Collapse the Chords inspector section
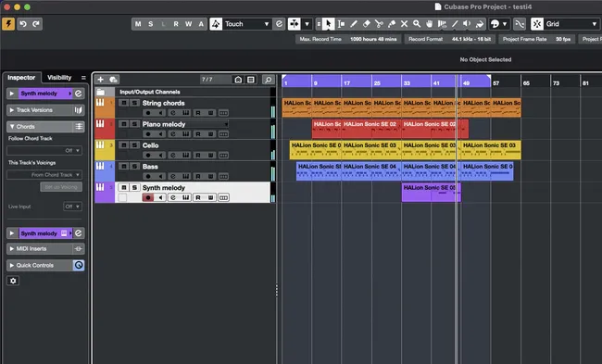Image resolution: width=602 pixels, height=364 pixels. (x=12, y=127)
